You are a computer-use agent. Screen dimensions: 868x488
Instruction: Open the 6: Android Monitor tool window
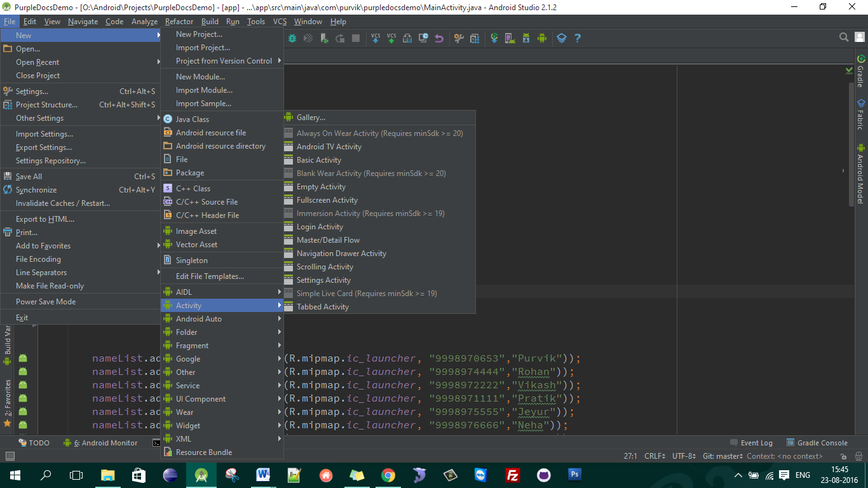tap(100, 443)
